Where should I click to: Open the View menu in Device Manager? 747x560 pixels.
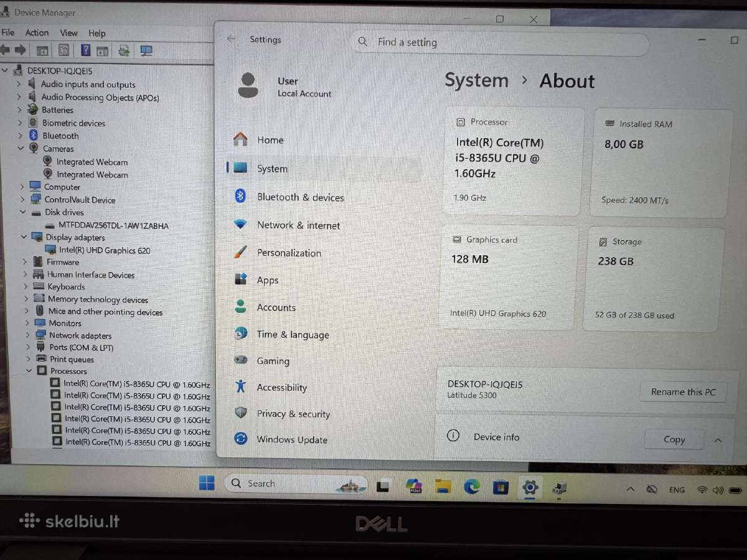pyautogui.click(x=68, y=33)
